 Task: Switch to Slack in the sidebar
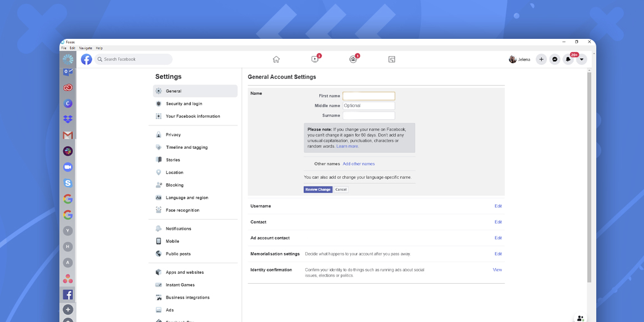[x=68, y=151]
